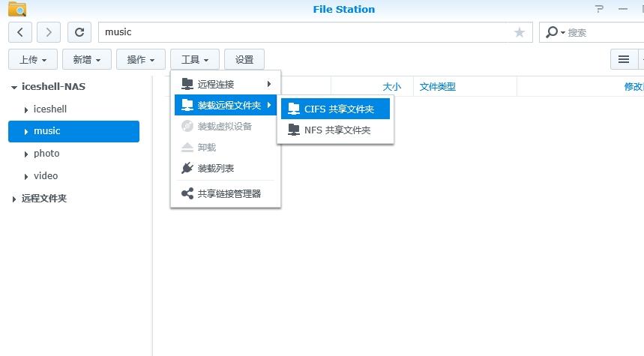Bookmark the music path with the star
The height and width of the screenshot is (356, 644).
click(519, 32)
